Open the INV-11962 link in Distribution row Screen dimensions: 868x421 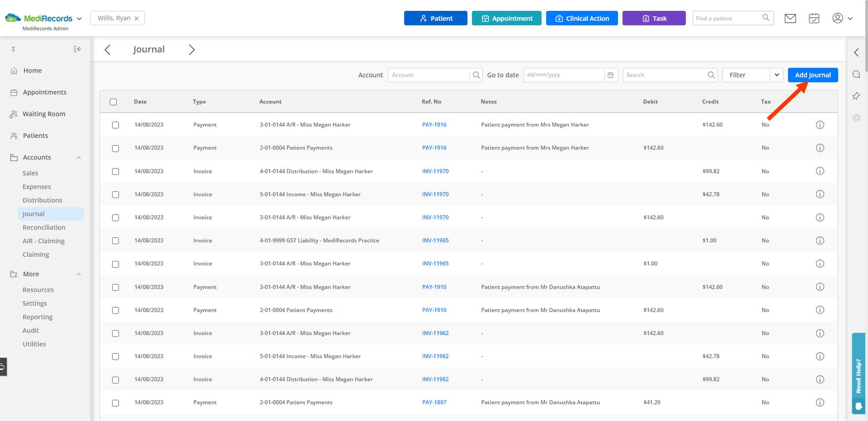(435, 379)
